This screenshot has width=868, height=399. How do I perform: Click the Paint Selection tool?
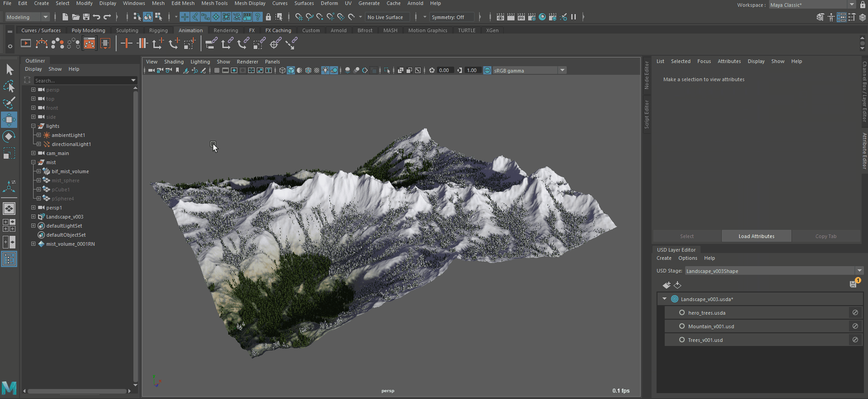pos(9,103)
